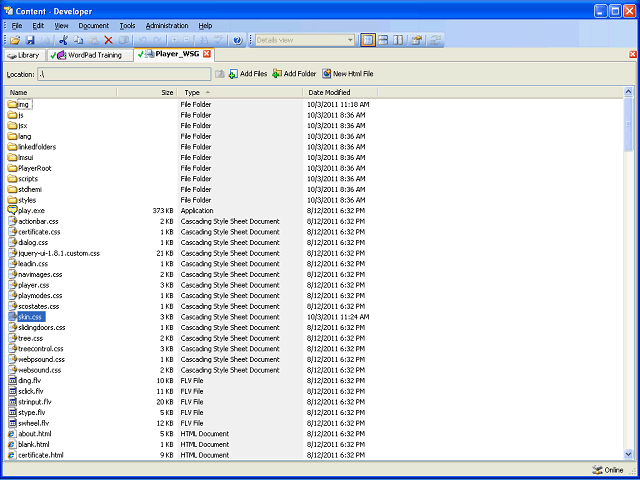The width and height of the screenshot is (640, 480).
Task: Select the single-pane layout icon
Action: tap(368, 40)
